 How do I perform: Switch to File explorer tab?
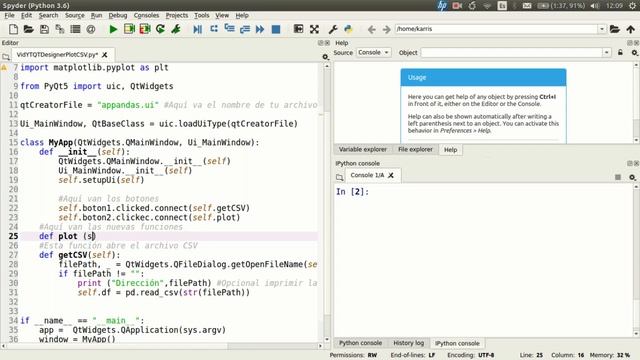[415, 149]
